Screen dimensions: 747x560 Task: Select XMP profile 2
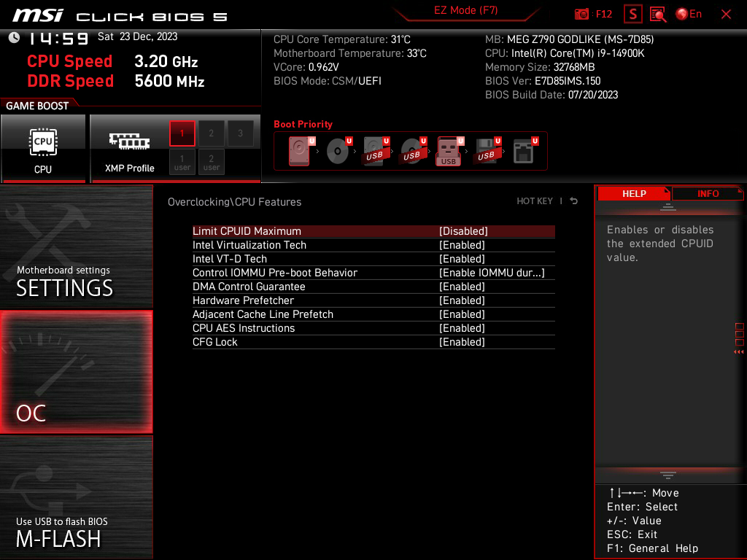(211, 133)
